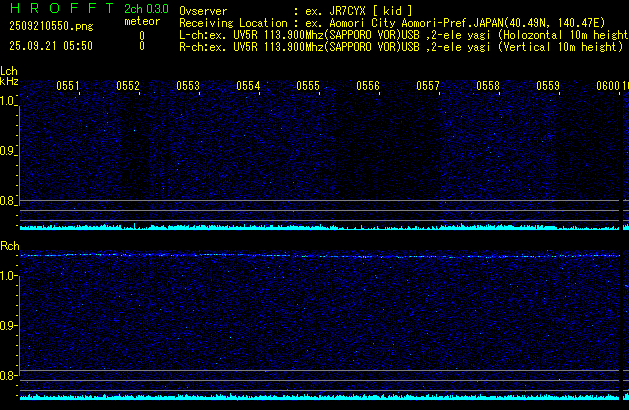Click the 0555 time marker
Viewport: 629px width, 410px height.
308,87
